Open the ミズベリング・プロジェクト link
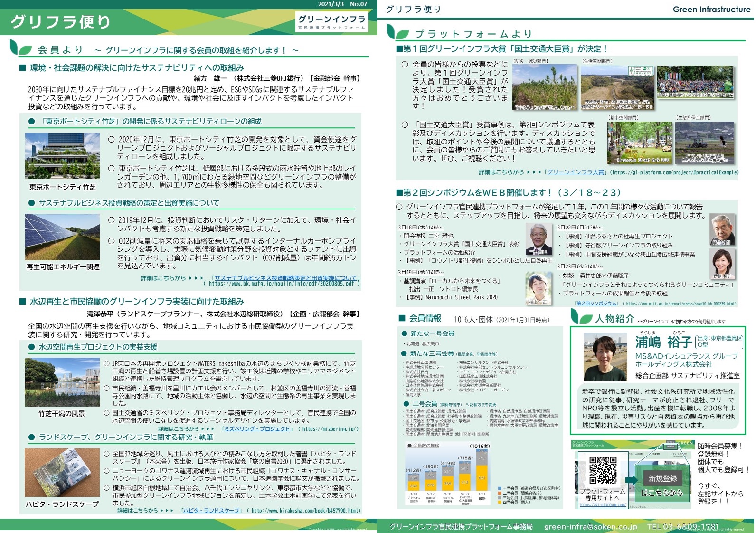Screen dimensions: 756x533 coord(257,429)
